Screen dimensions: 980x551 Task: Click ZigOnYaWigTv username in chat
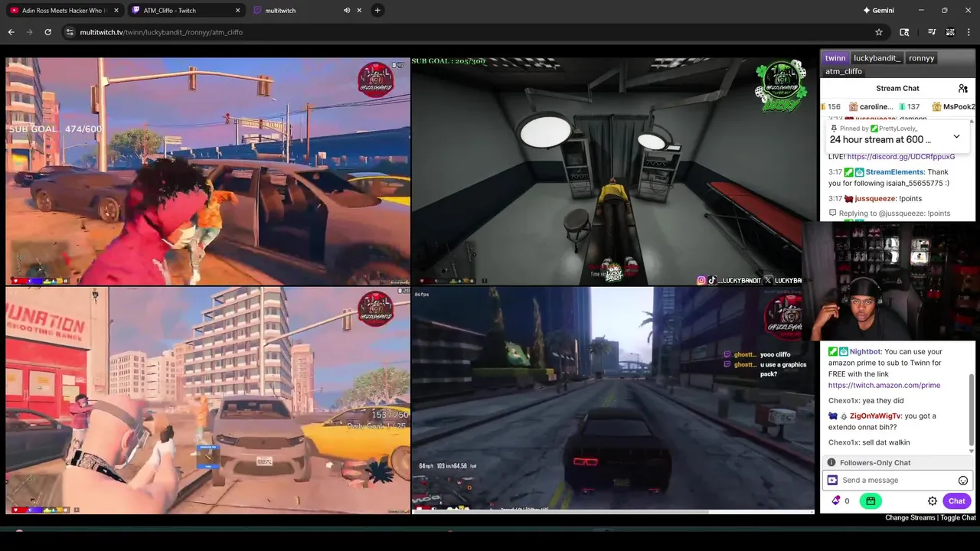876,416
